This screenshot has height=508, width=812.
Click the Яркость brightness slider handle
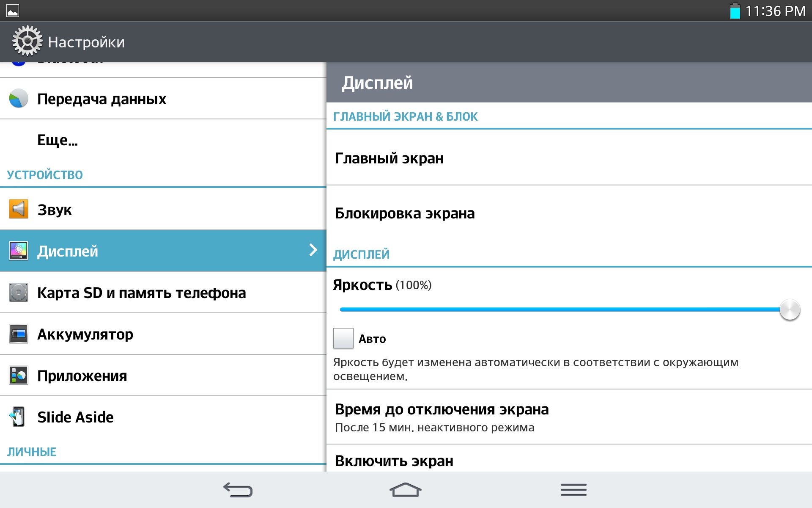(790, 310)
